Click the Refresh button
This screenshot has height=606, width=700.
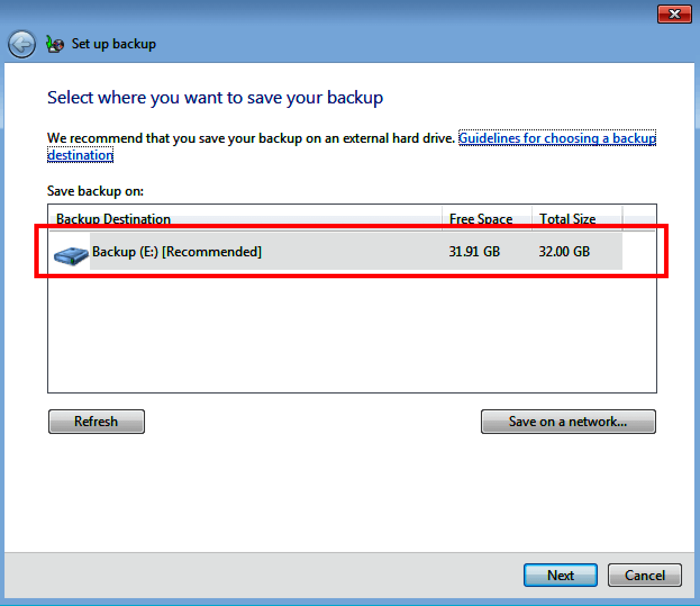96,421
